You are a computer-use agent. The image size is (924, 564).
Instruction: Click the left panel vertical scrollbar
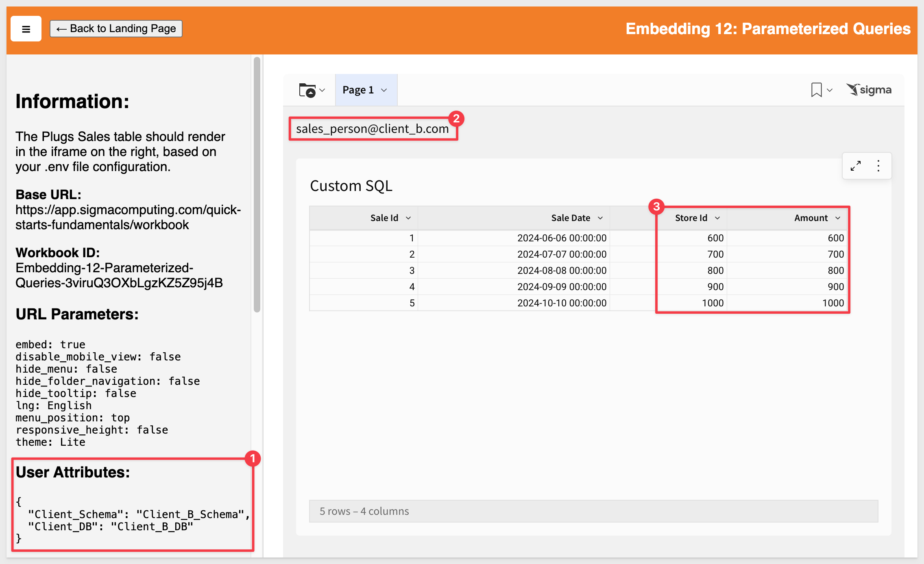tap(257, 185)
